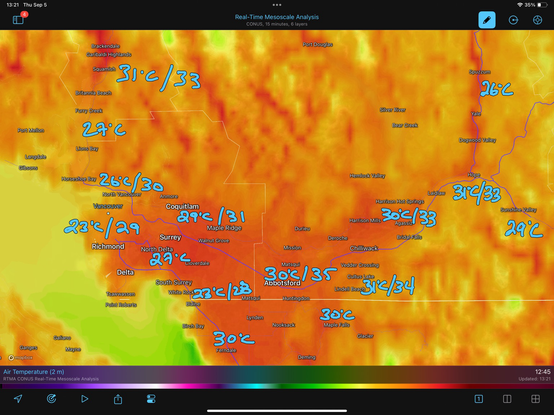Switch to two-pane split layout
Image resolution: width=554 pixels, height=415 pixels.
click(507, 399)
